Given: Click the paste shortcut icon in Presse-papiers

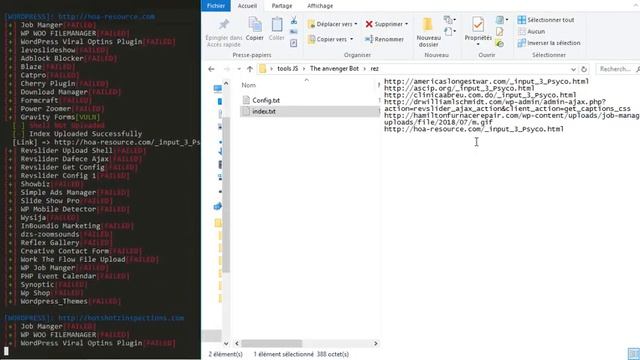Looking at the screenshot, I should click(293, 43).
